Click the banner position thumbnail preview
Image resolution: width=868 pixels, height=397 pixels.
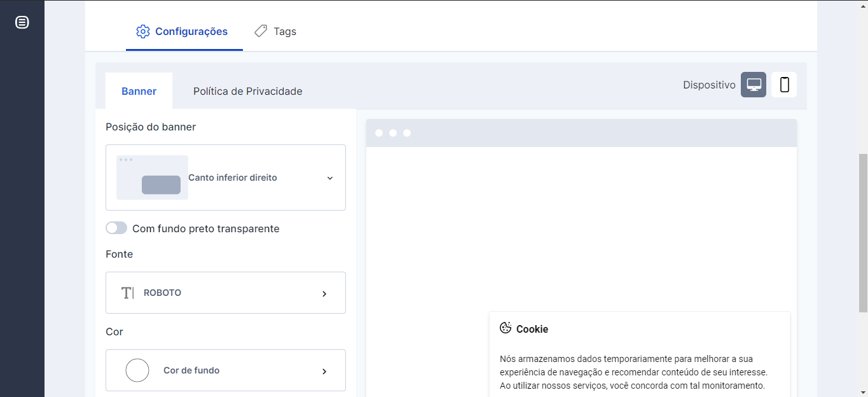point(152,178)
